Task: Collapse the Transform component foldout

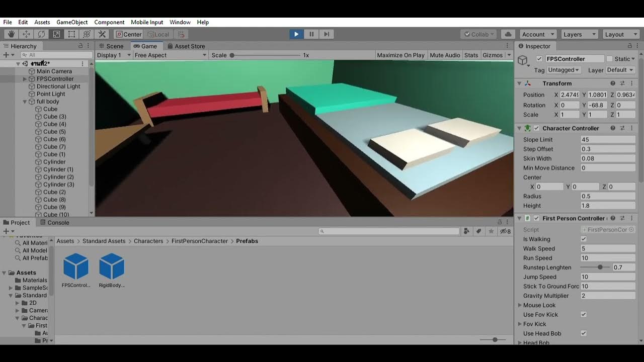Action: [x=520, y=83]
